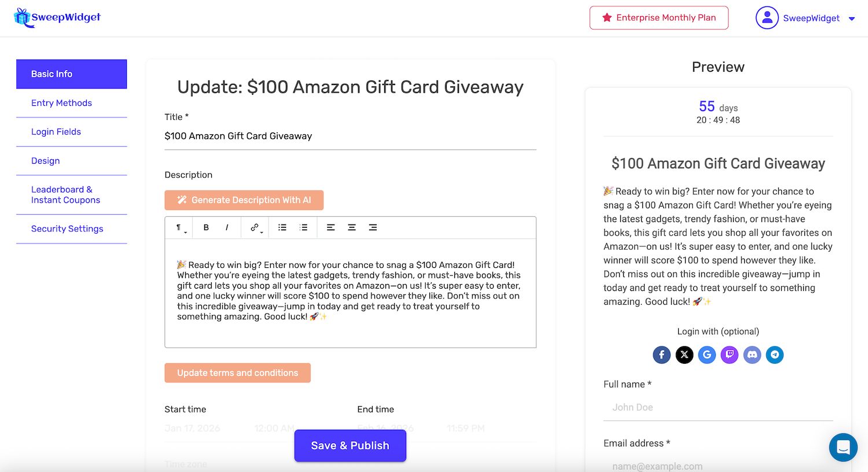Expand the link options dropdown arrow

click(260, 231)
